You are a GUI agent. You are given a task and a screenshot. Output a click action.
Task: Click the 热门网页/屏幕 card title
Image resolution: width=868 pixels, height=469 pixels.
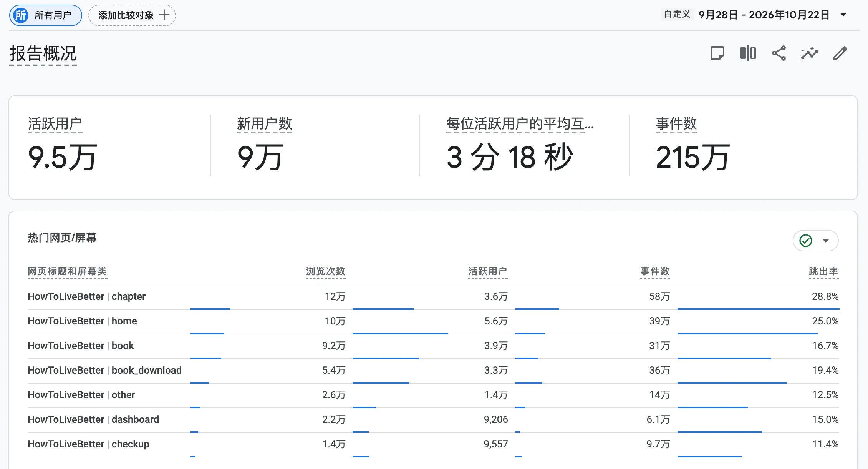pyautogui.click(x=62, y=238)
